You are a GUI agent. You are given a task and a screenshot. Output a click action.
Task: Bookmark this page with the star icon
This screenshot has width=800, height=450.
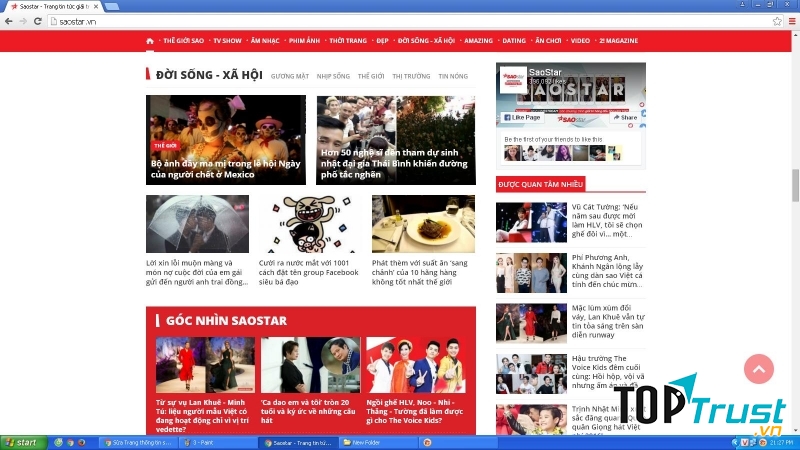777,21
